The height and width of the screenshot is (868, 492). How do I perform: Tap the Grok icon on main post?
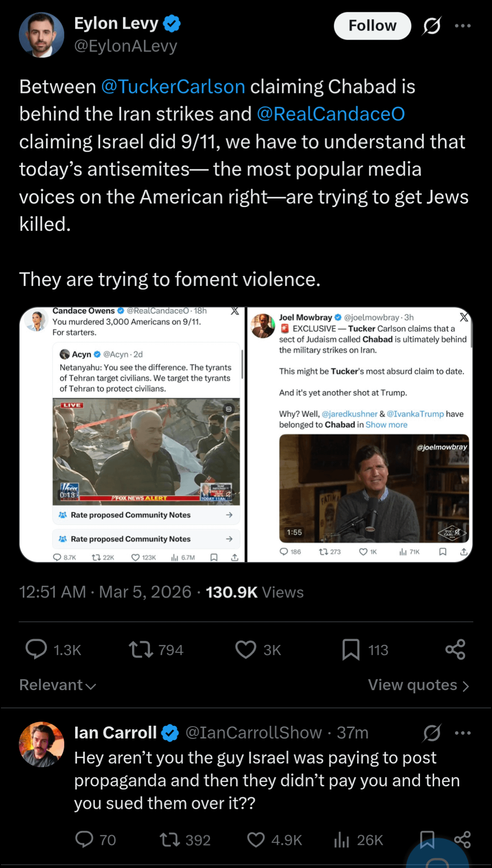(x=431, y=26)
